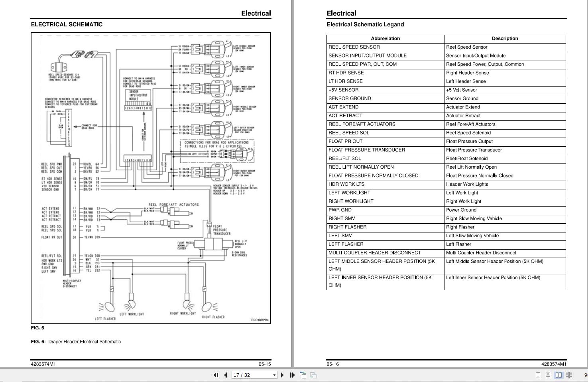Click the 'RIGHT WORKLIGHT' abbreviation cell
Viewport: 588px width, 382px height.
click(x=385, y=201)
